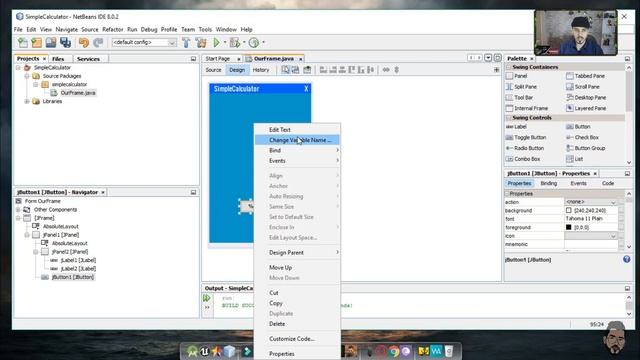Open the Refactor menu

tap(113, 29)
